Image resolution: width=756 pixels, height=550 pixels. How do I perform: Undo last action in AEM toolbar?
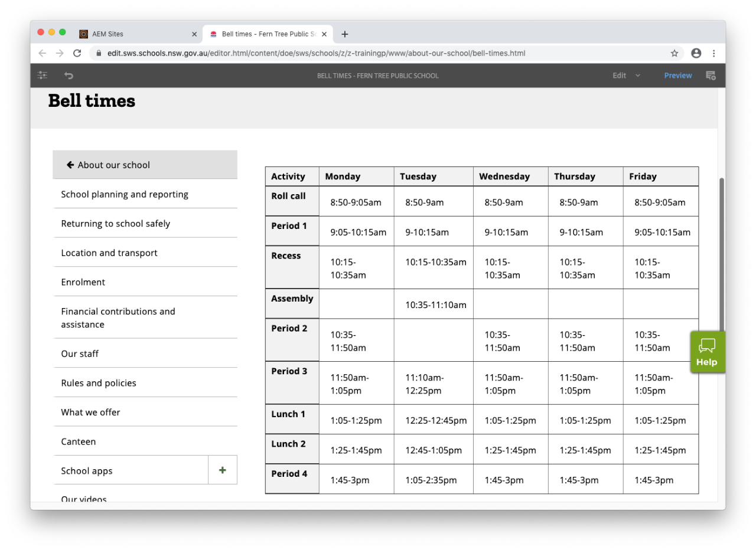click(69, 76)
